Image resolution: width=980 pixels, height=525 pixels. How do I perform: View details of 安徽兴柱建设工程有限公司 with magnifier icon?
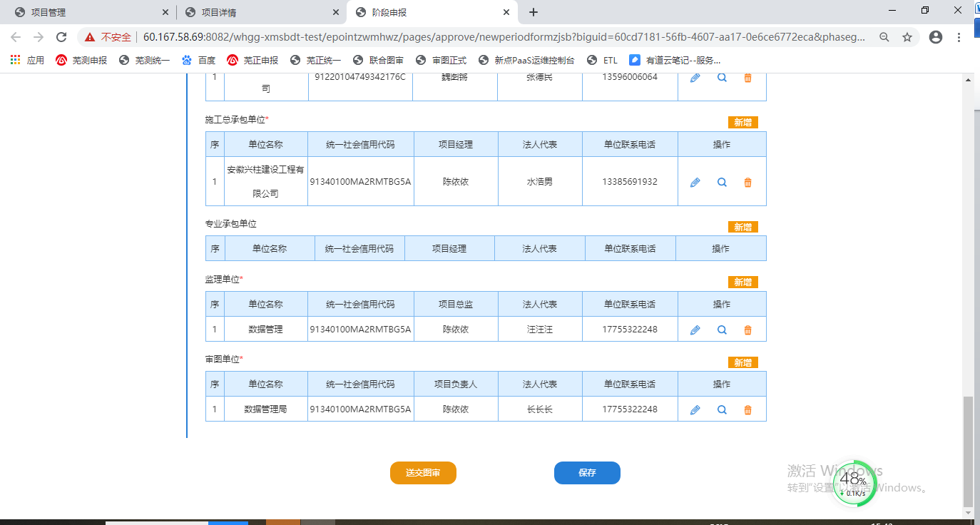(x=722, y=183)
